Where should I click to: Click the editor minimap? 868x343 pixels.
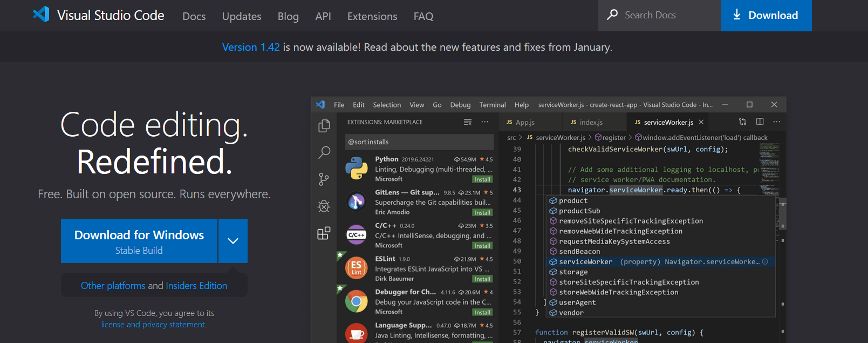tap(770, 169)
